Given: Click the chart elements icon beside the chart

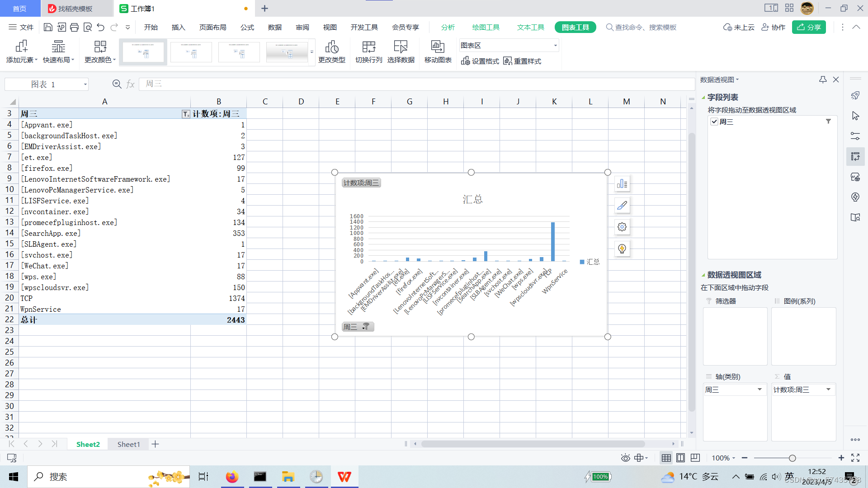Looking at the screenshot, I should (622, 183).
